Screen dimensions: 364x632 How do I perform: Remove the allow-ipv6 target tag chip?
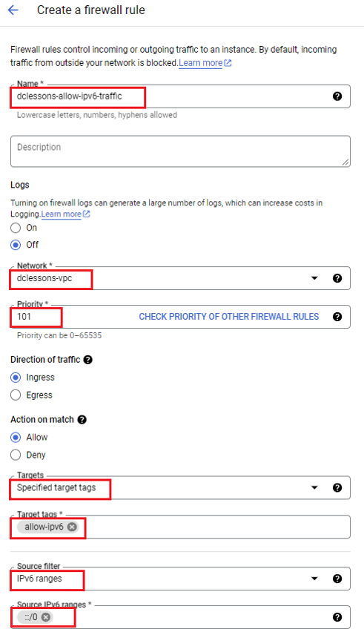[72, 527]
